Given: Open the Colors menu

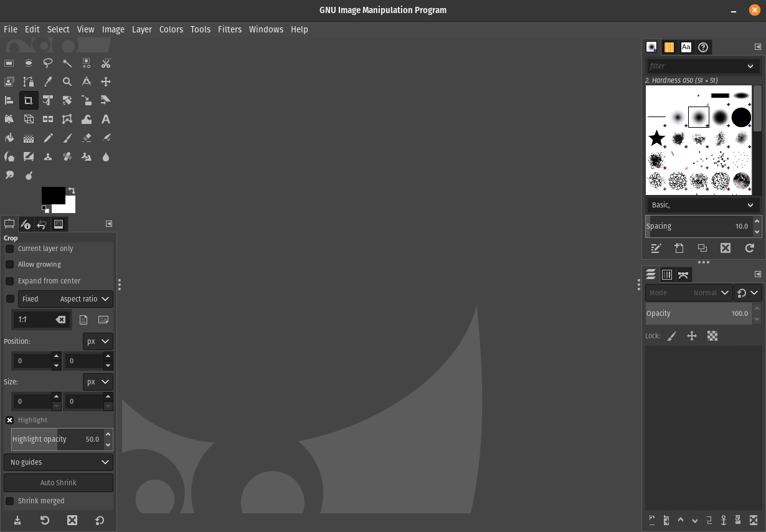Looking at the screenshot, I should 171,29.
